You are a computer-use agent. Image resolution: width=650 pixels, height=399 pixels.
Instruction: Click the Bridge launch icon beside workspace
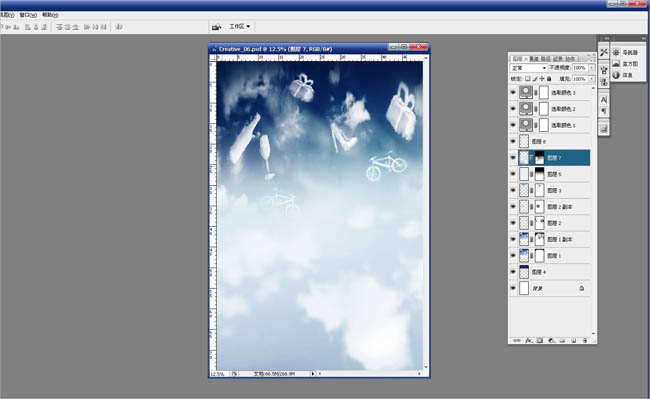pyautogui.click(x=216, y=27)
